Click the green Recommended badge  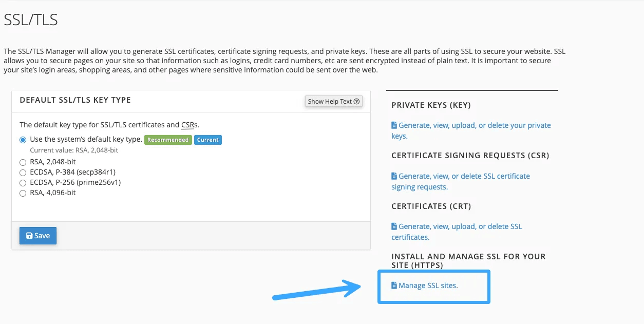coord(168,139)
